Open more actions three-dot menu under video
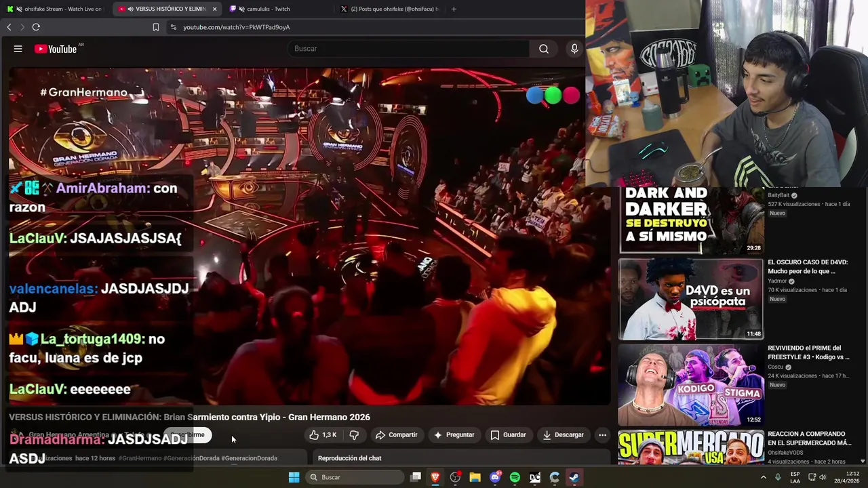This screenshot has height=488, width=868. (602, 435)
